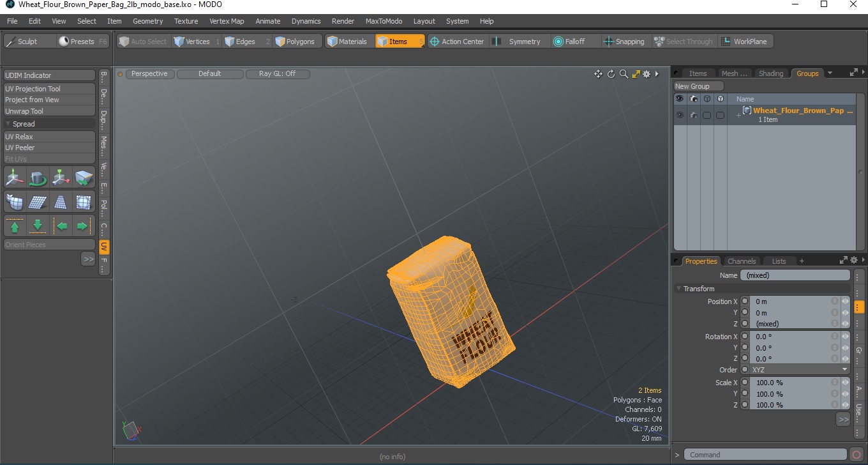Align UVs right with green right arrow
The height and width of the screenshot is (465, 868).
83,226
